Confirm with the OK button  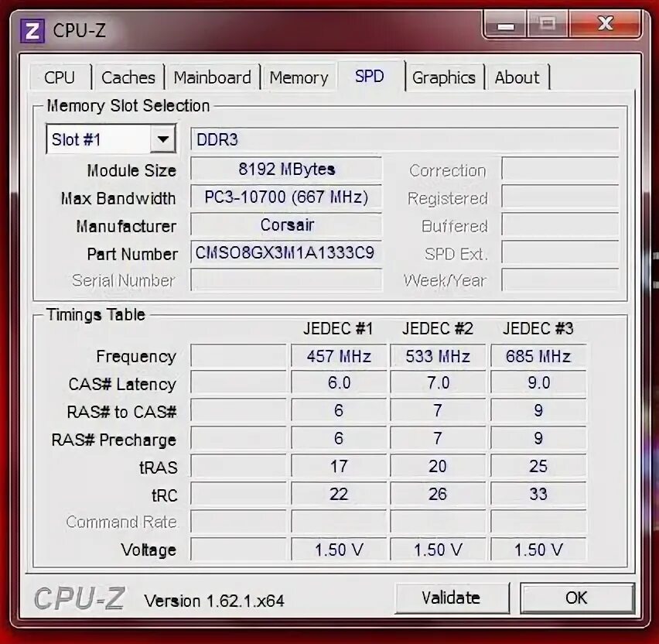(577, 598)
